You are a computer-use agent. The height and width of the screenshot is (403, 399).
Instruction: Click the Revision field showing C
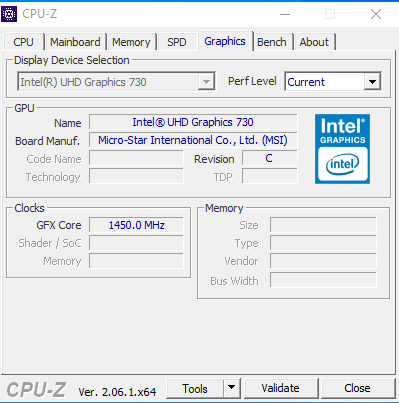click(x=269, y=158)
